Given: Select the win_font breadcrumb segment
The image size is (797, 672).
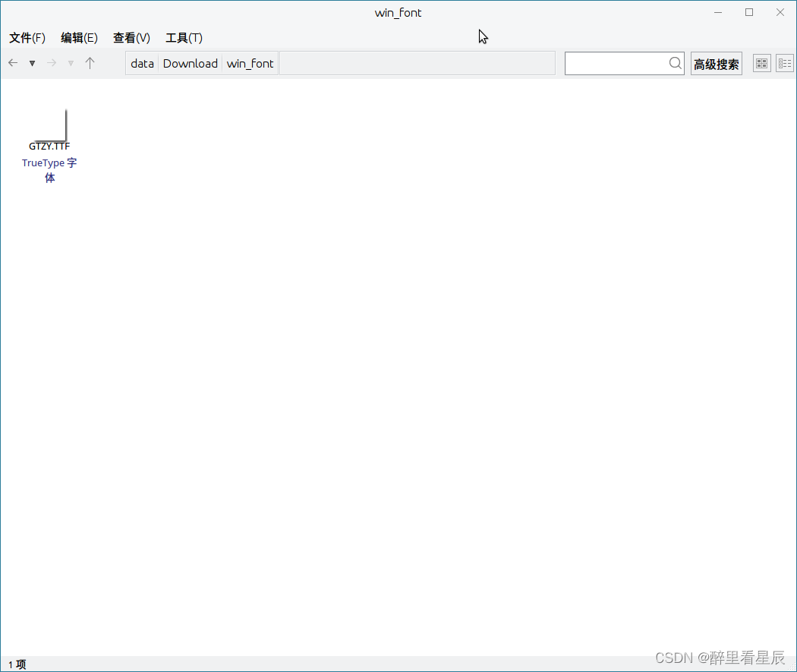Looking at the screenshot, I should pos(250,64).
